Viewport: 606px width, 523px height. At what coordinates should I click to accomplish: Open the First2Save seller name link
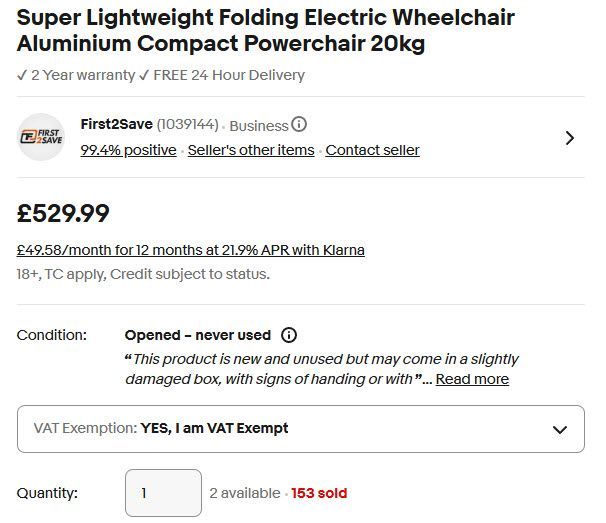coord(116,125)
